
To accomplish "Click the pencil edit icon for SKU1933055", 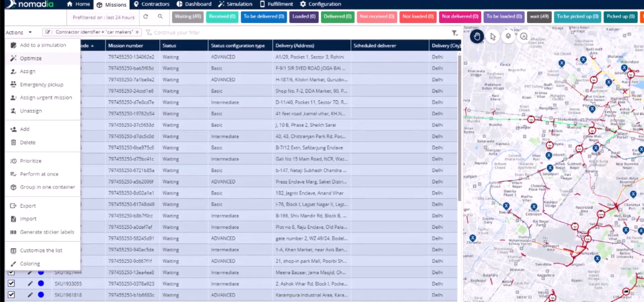I will point(30,283).
